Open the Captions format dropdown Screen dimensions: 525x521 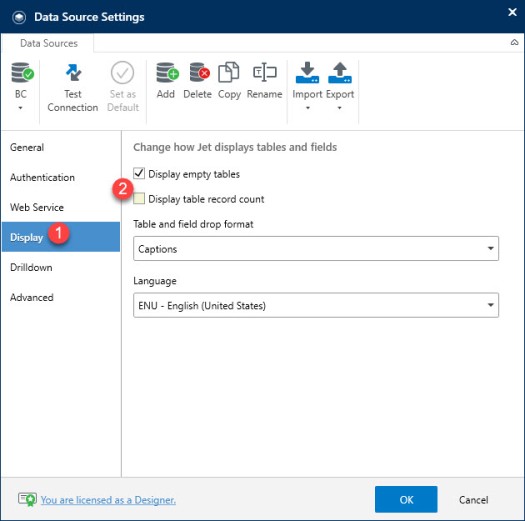click(316, 248)
